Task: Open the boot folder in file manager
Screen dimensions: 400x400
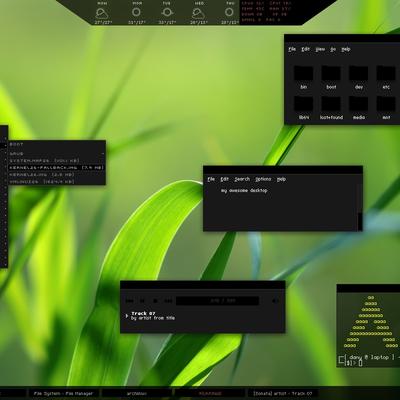Action: [x=331, y=74]
